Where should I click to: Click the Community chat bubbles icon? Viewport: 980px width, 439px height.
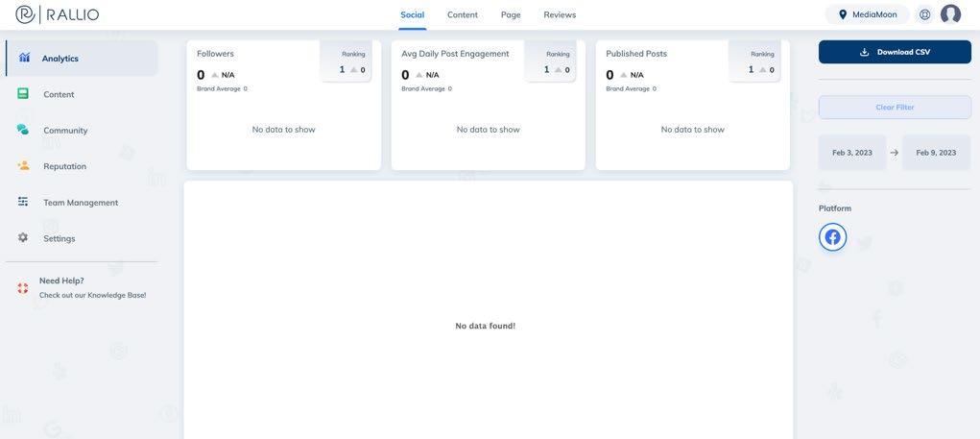[x=23, y=130]
